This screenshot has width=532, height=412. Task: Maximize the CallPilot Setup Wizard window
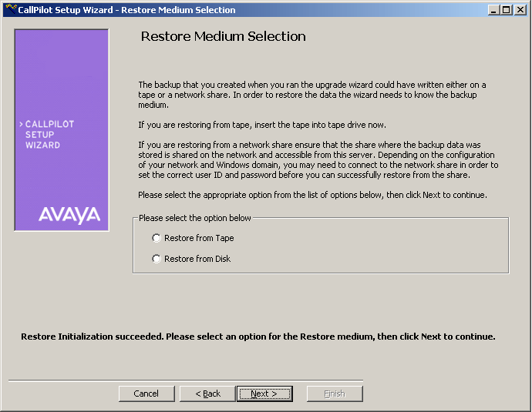(x=506, y=10)
